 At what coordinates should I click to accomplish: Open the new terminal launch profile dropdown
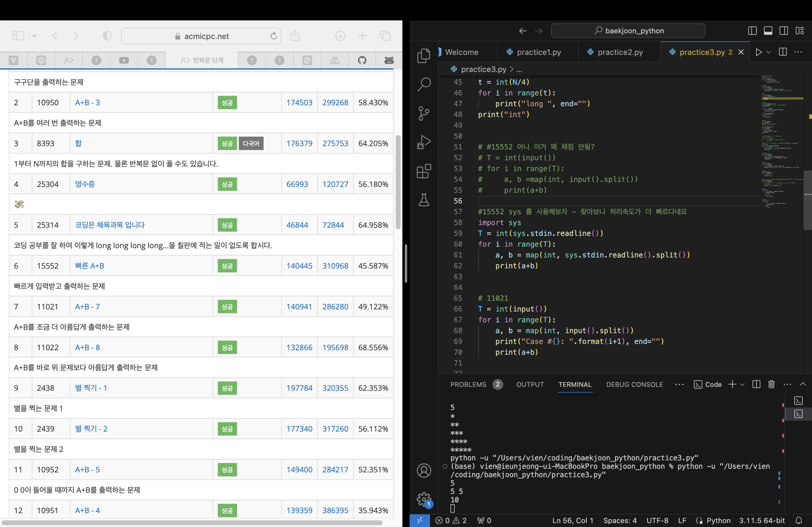742,384
